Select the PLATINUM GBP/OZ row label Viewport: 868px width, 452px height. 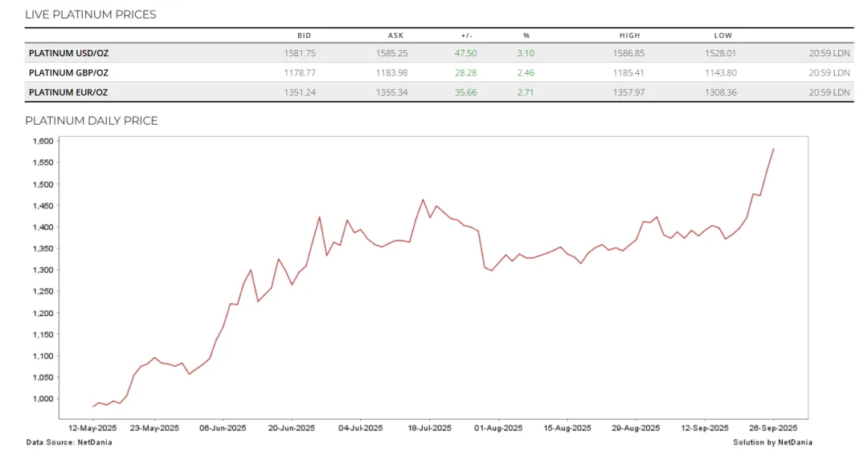tap(68, 72)
